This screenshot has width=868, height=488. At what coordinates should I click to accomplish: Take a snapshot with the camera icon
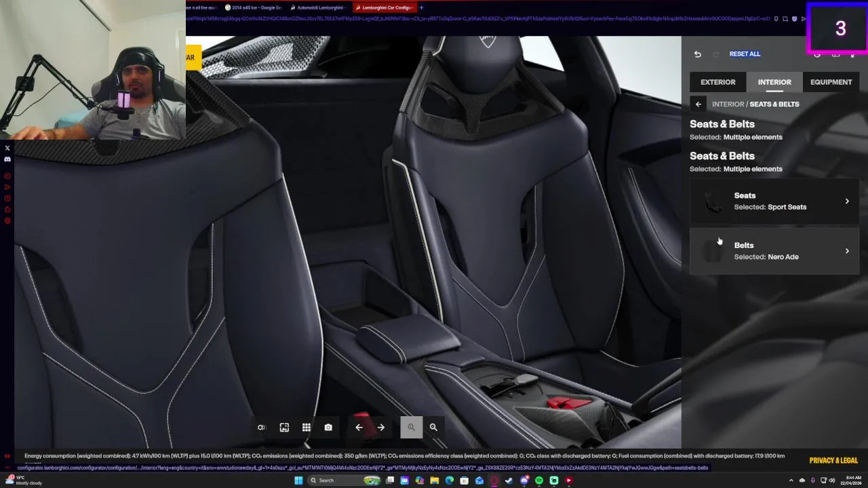328,427
